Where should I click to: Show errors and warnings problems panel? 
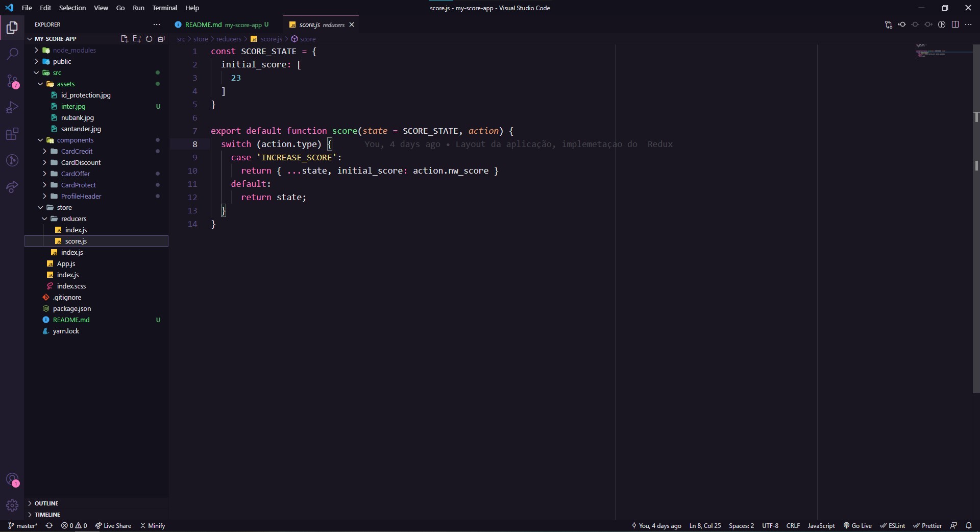tap(74, 525)
